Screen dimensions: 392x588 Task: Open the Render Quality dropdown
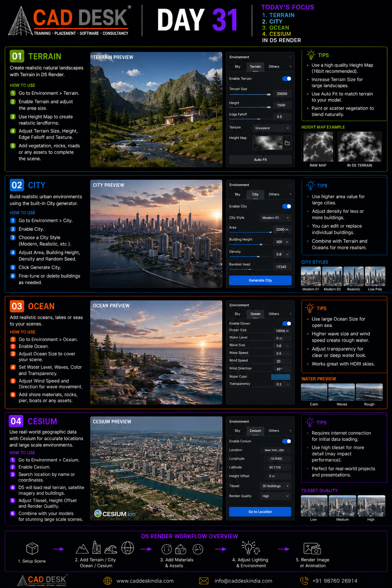tap(276, 496)
